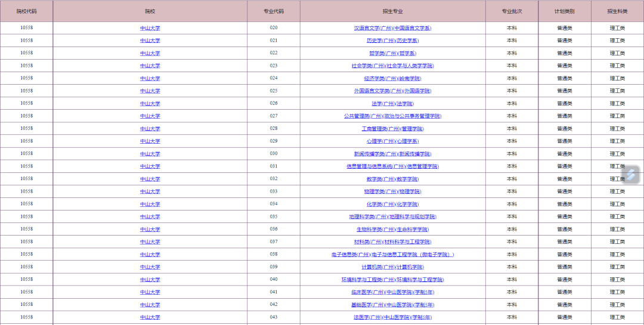Open the 信息管理与信息系统(广州) link
The image size is (644, 325).
(392, 166)
